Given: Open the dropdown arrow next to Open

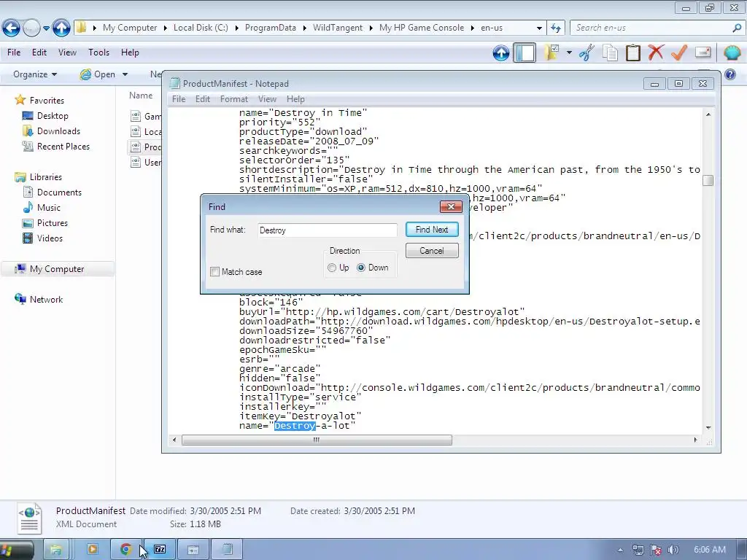Looking at the screenshot, I should click(x=125, y=74).
